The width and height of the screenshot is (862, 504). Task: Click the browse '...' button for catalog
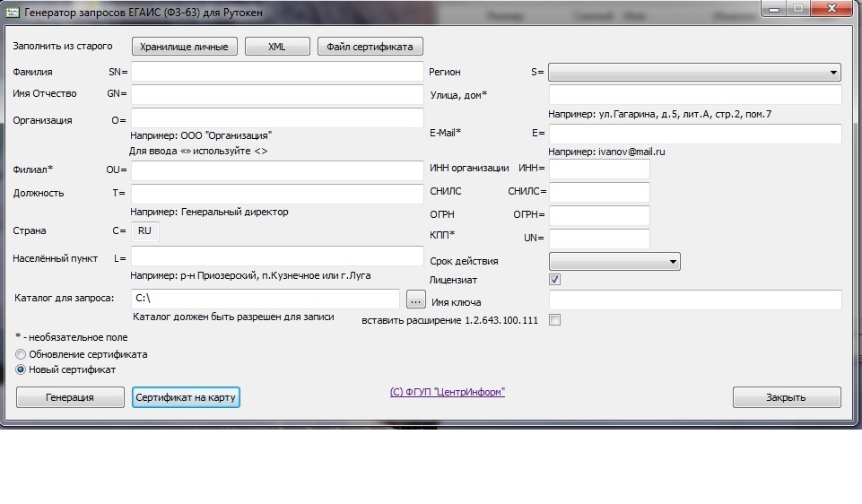click(414, 299)
